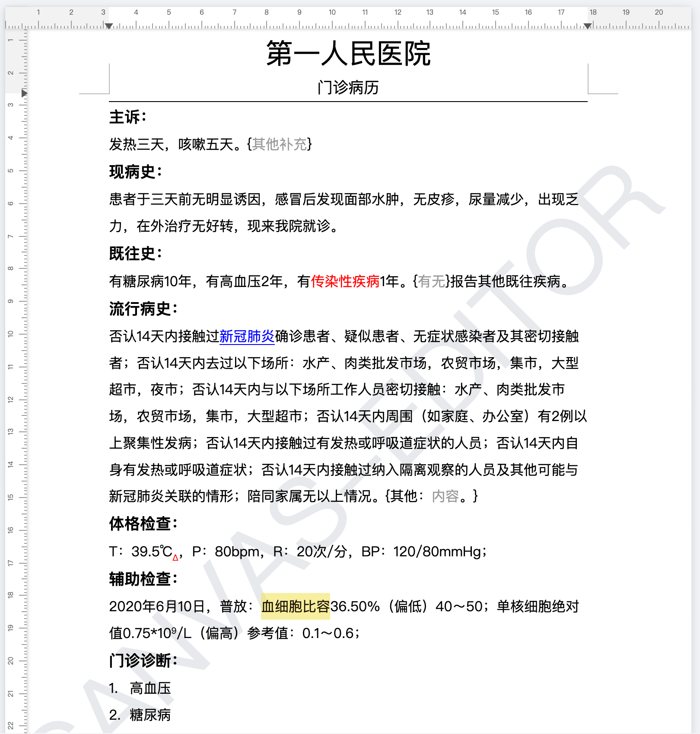This screenshot has width=700, height=734.
Task: Click diagnosis item 高血压
Action: pyautogui.click(x=150, y=688)
